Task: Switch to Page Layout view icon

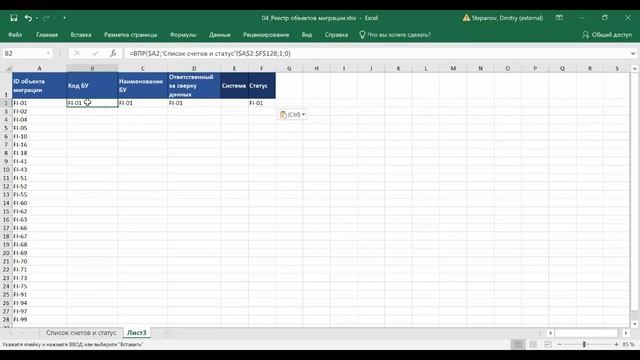Action: pyautogui.click(x=533, y=344)
